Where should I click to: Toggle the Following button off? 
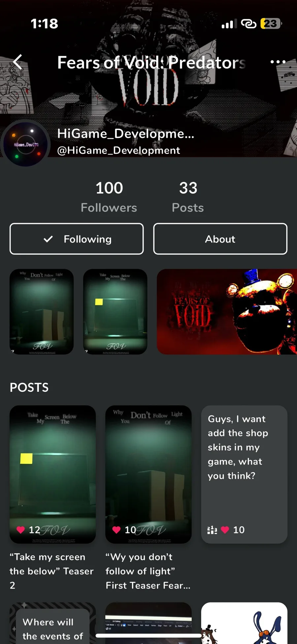pyautogui.click(x=77, y=239)
